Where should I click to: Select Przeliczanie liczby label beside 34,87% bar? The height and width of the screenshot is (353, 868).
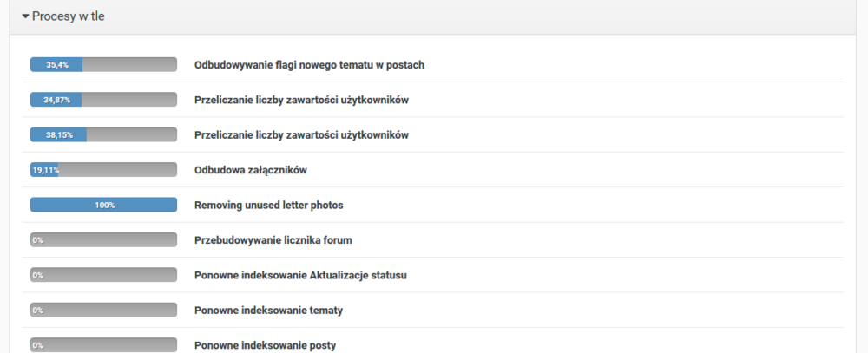point(301,100)
